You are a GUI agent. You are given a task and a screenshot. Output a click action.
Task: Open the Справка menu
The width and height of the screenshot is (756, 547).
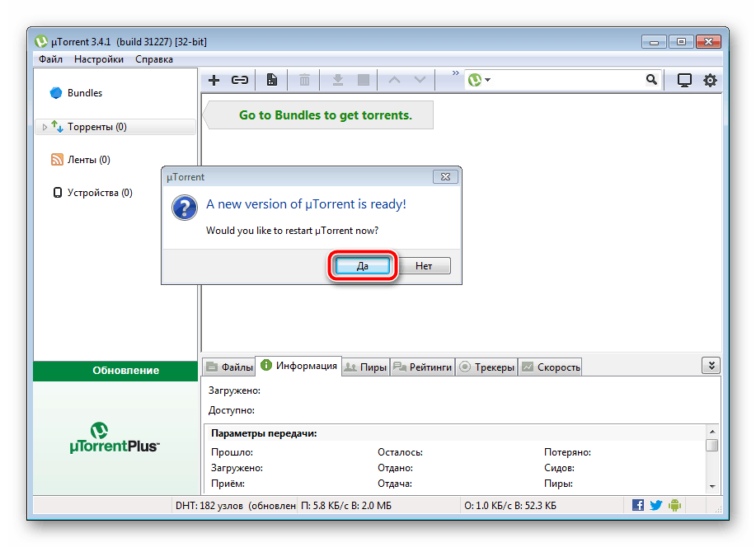click(154, 59)
